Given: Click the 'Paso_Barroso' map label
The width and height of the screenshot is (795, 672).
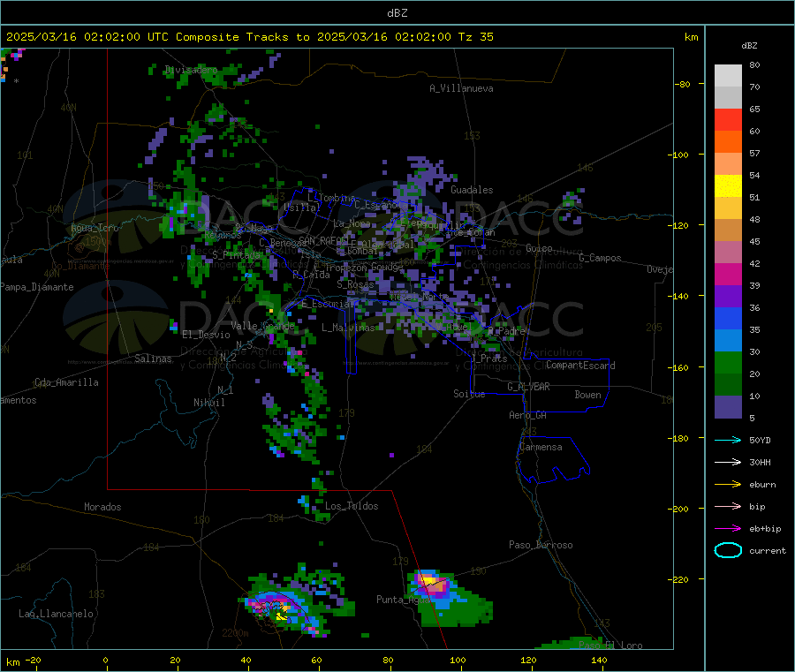Looking at the screenshot, I should [x=541, y=545].
